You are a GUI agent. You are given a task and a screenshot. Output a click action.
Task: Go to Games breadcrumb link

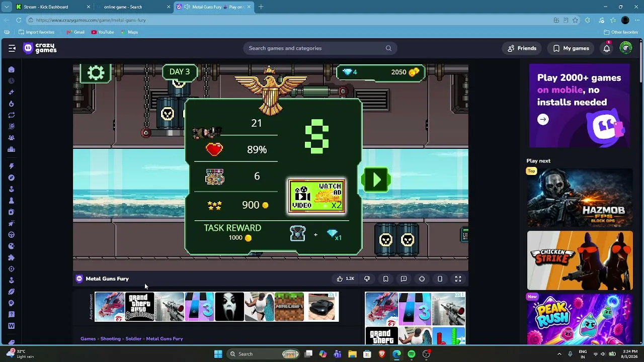click(x=88, y=339)
